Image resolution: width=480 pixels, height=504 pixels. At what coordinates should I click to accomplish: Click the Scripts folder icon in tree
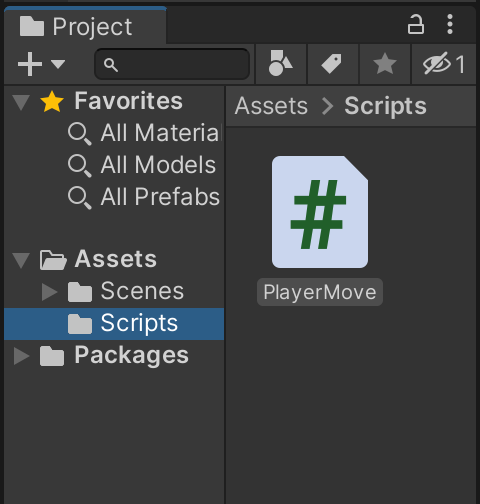tap(80, 324)
